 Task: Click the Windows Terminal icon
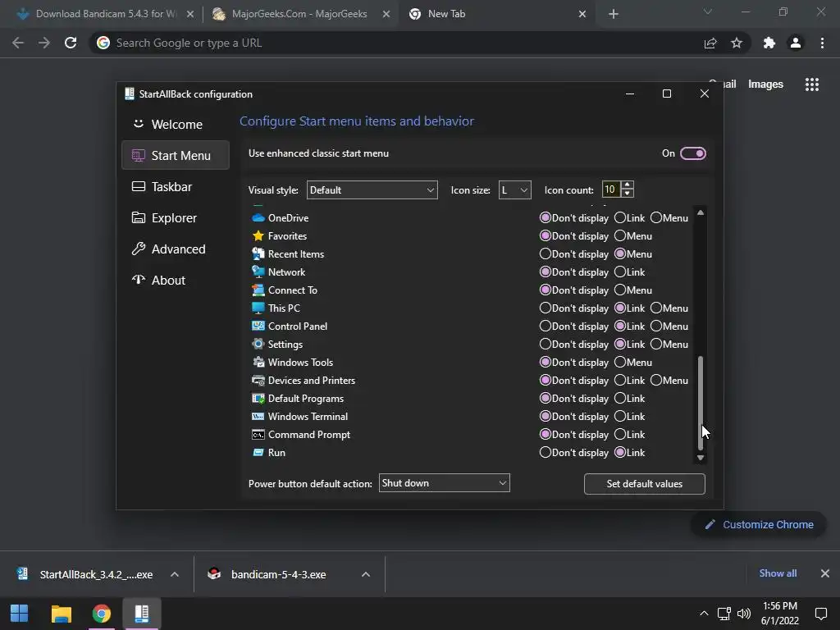coord(258,416)
